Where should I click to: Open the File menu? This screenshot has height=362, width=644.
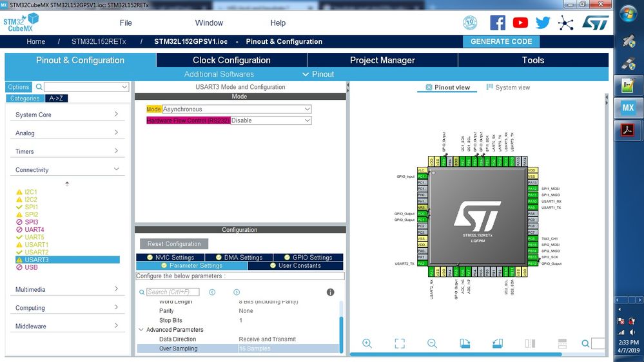(126, 23)
